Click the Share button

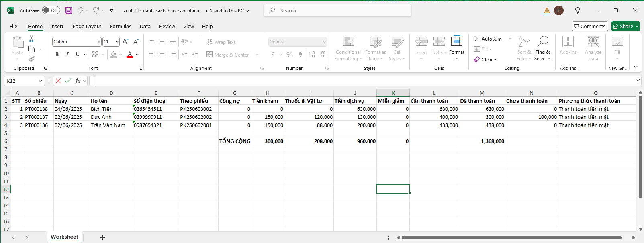[x=626, y=26]
